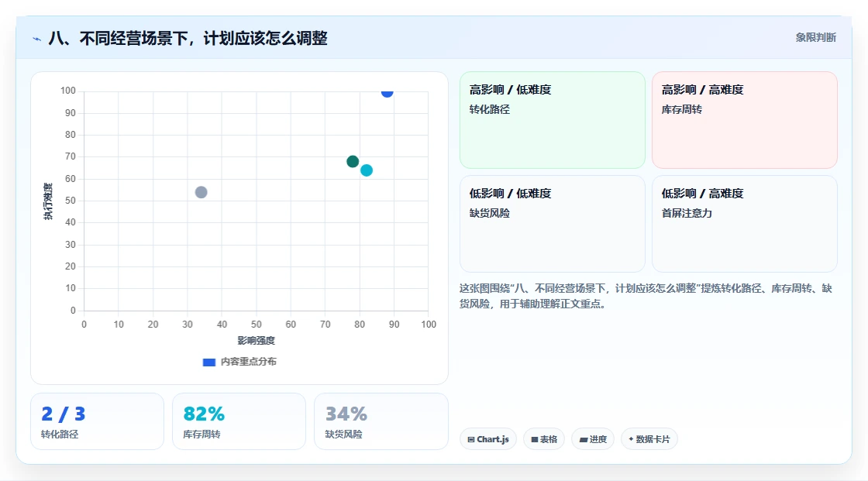
Task: Click the gray scatter point near 34
Action: coord(201,192)
